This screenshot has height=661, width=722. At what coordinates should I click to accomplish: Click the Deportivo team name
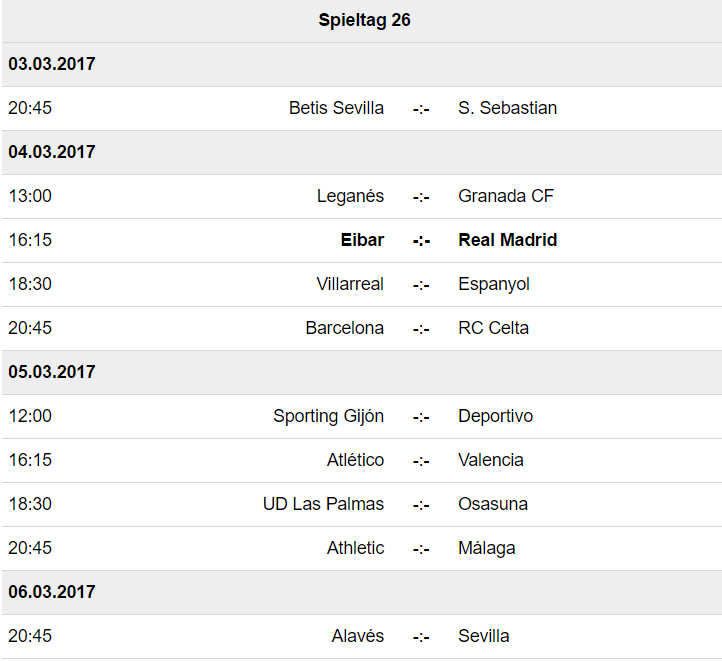[x=495, y=416]
